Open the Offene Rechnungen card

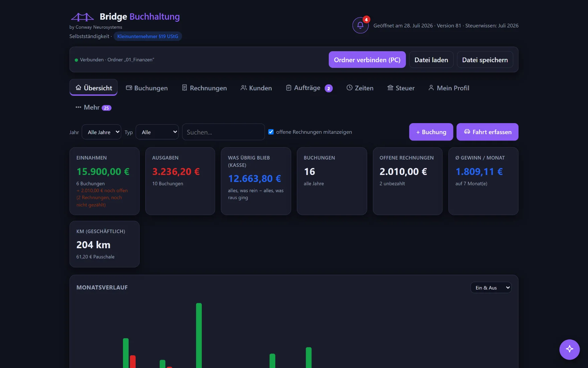coord(408,181)
